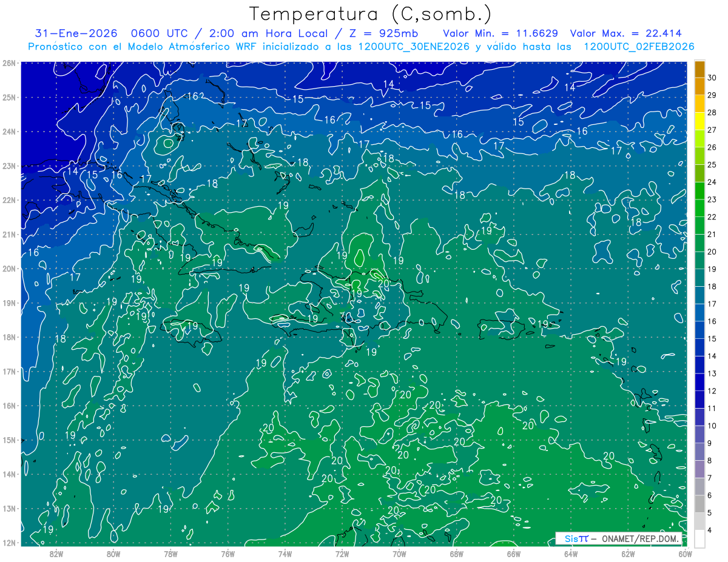The image size is (728, 562).
Task: Click the '12N' latitude axis label
Action: 10,543
